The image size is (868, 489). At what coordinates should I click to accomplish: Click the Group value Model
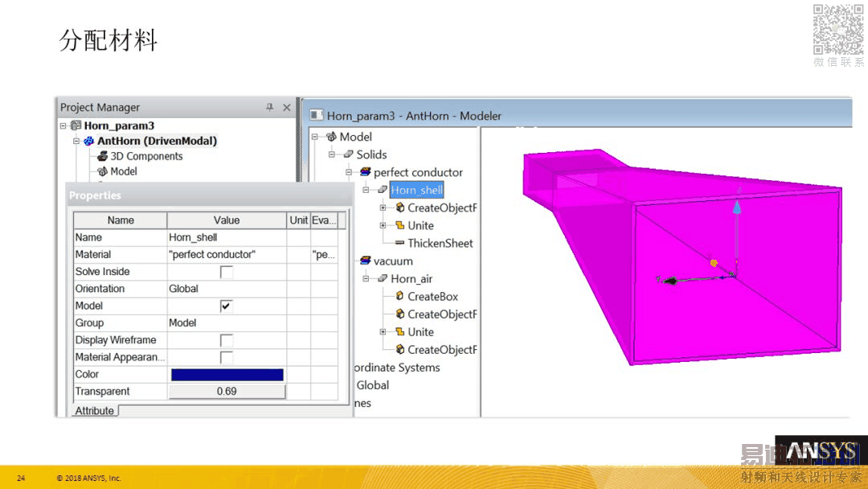[x=227, y=323]
